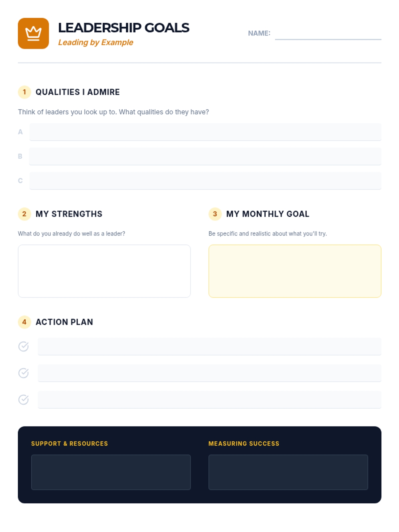Click the Measuring Success box
The height and width of the screenshot is (532, 399).
[288, 472]
